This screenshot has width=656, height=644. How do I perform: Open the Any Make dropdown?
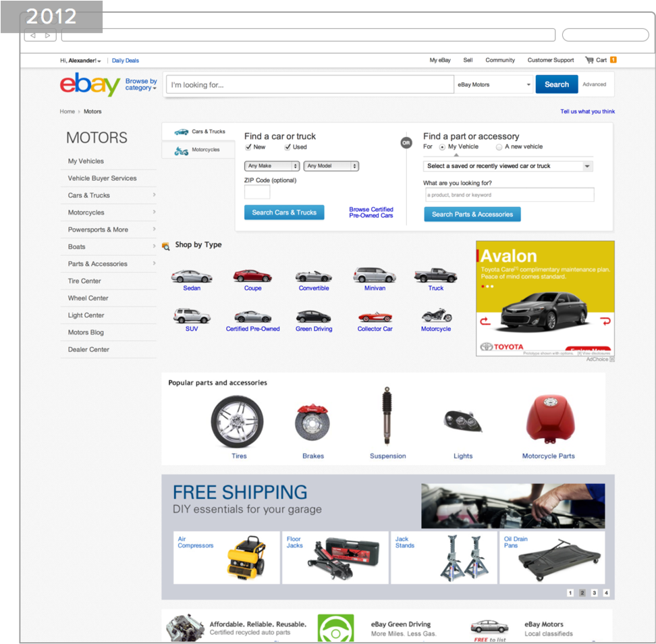(x=271, y=165)
